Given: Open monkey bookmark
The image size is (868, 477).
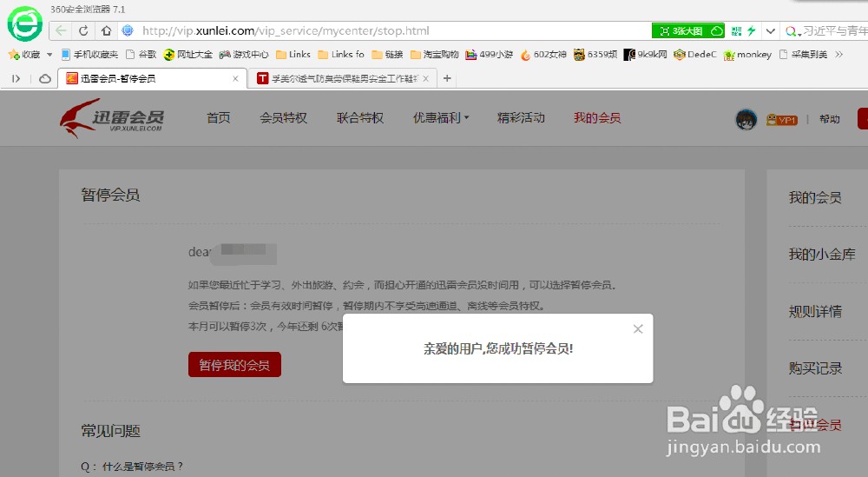Looking at the screenshot, I should pyautogui.click(x=748, y=54).
